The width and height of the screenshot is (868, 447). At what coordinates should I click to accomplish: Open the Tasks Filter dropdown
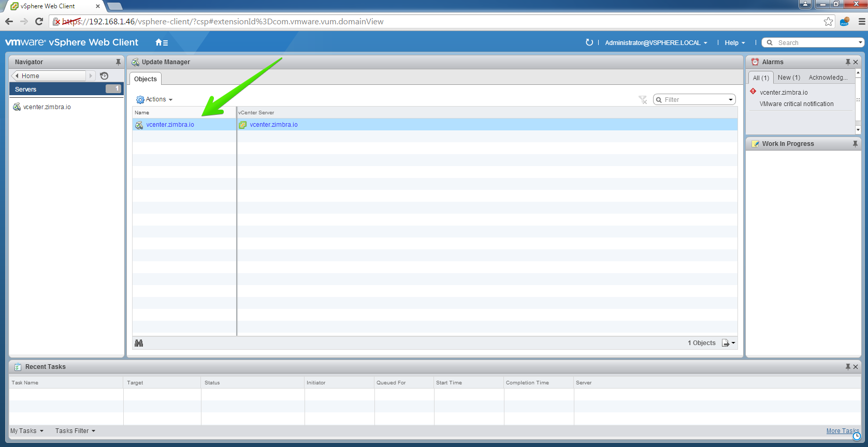tap(75, 431)
